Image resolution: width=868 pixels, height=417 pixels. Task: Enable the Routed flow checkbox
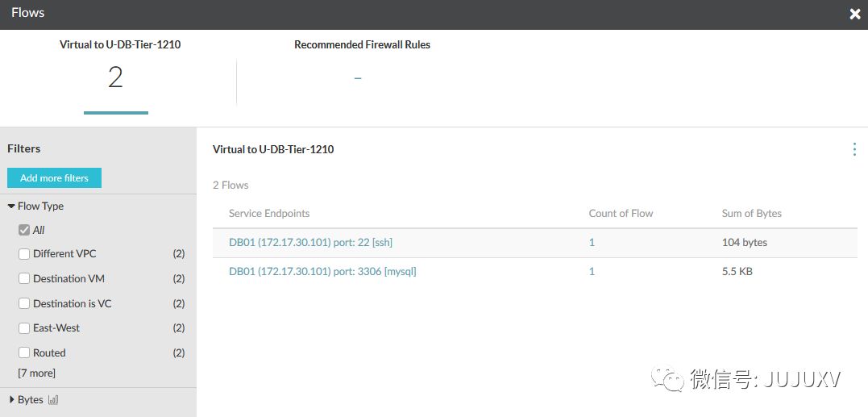[x=24, y=353]
